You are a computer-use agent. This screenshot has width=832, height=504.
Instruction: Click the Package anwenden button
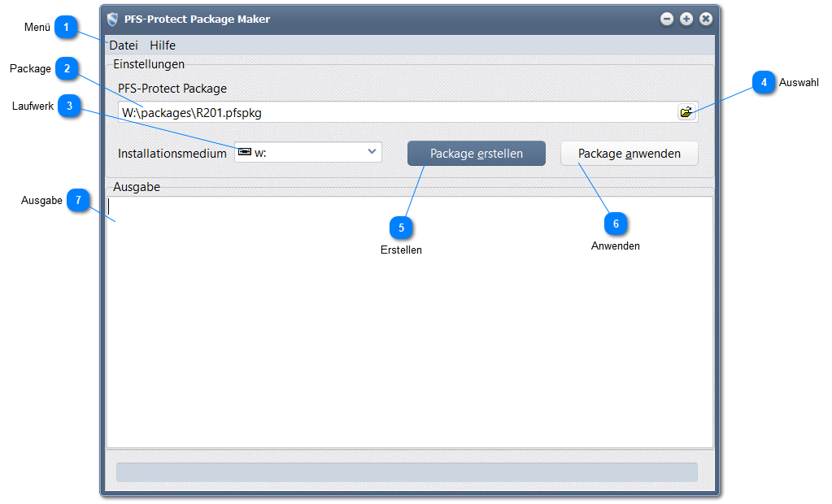pos(629,153)
